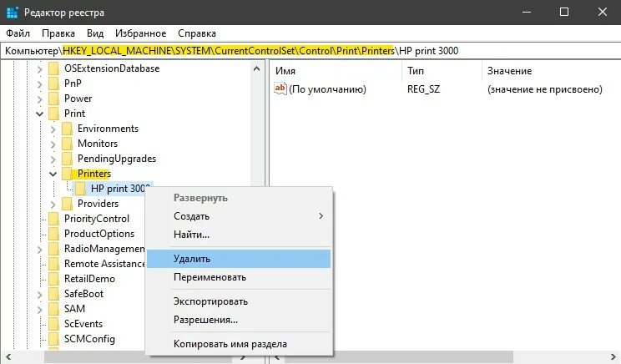Viewport: 621px width, 364px height.
Task: Maximize the Registry Editor window
Action: [x=564, y=13]
